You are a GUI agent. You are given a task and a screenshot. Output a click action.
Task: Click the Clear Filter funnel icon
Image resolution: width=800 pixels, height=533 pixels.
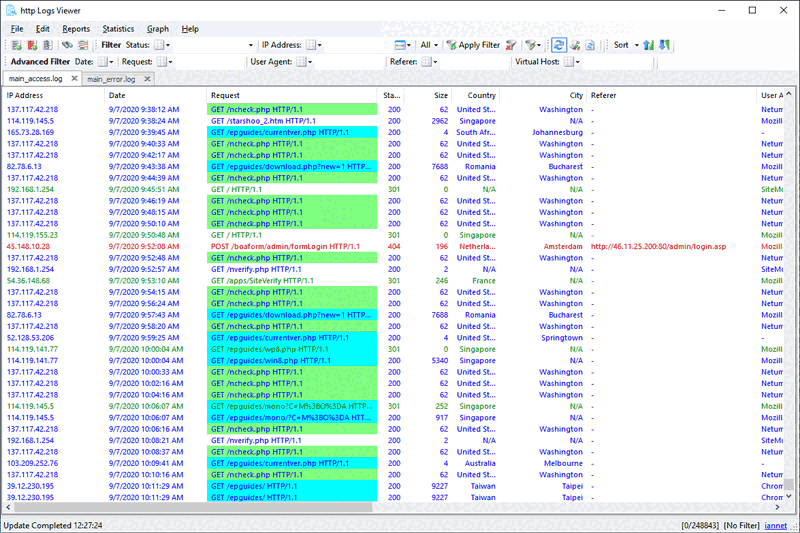[x=511, y=45]
